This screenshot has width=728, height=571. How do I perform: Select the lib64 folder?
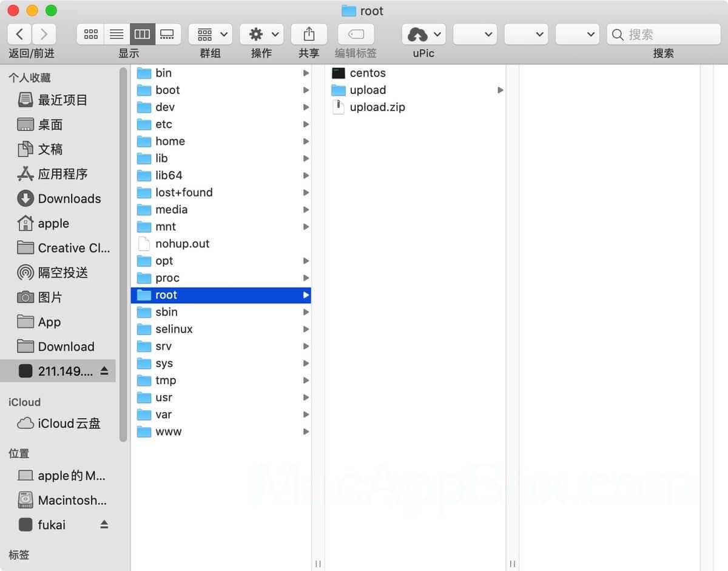coord(221,175)
